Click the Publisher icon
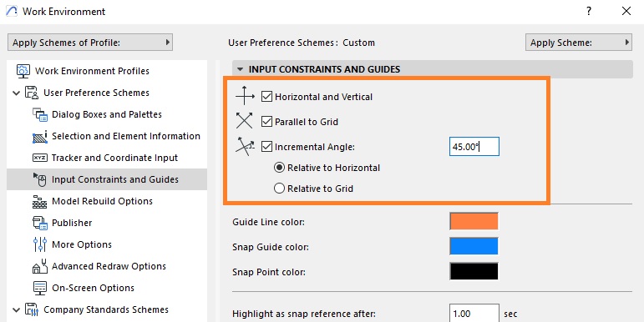This screenshot has width=644, height=322. tap(40, 223)
